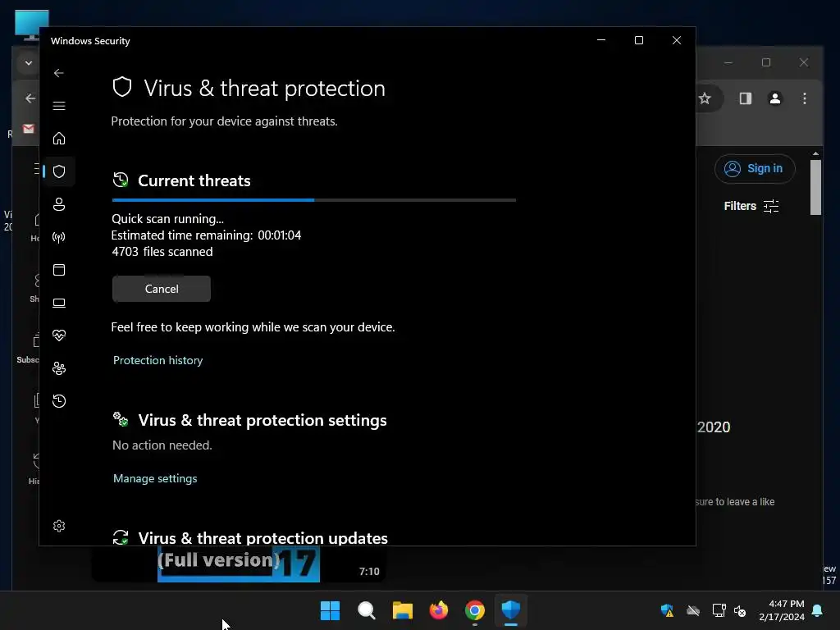Screen dimensions: 840x630
Task: Click the Estimated time remaining text
Action: coord(206,235)
